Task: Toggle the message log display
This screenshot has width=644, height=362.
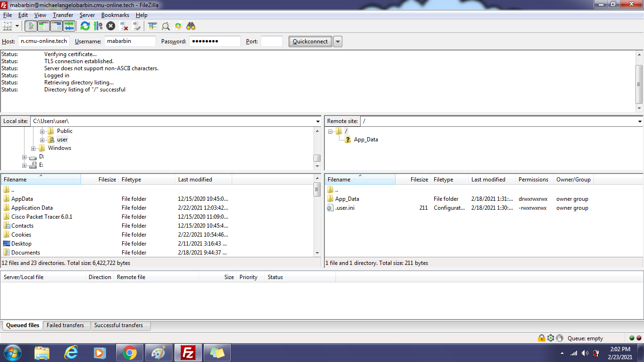Action: 31,26
